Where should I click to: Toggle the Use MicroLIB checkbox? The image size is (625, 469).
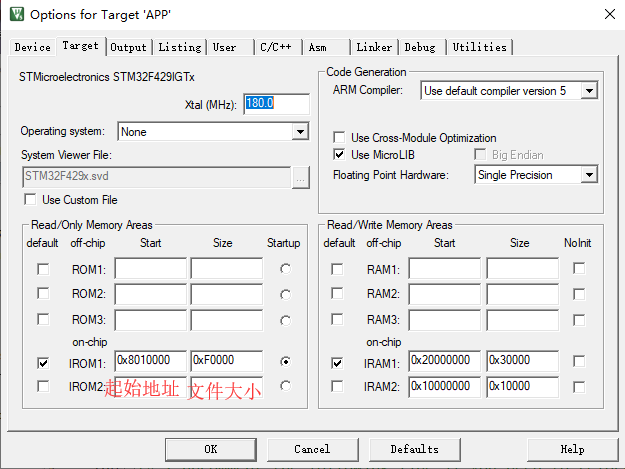pos(339,154)
